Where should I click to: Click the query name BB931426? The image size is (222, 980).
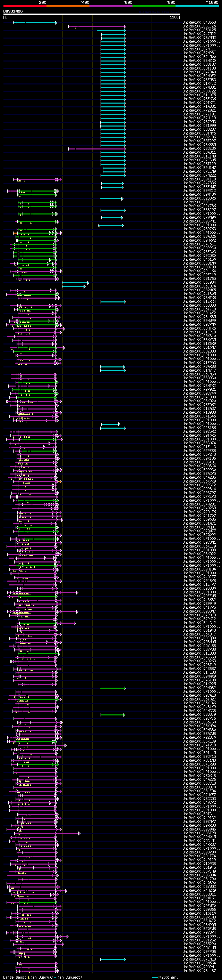(x=13, y=11)
